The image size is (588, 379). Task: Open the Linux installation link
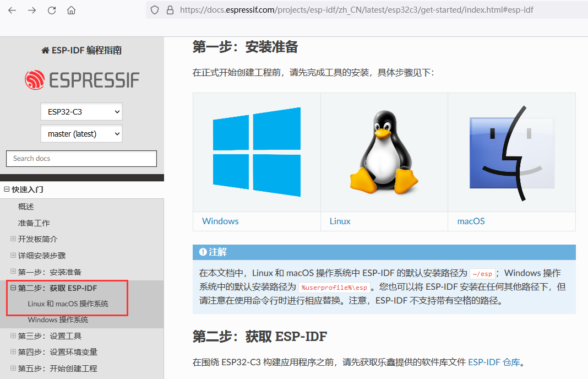pos(340,221)
